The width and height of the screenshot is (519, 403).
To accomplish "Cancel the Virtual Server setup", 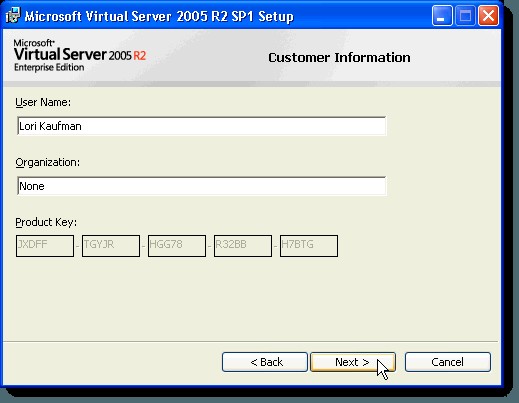I will 448,362.
